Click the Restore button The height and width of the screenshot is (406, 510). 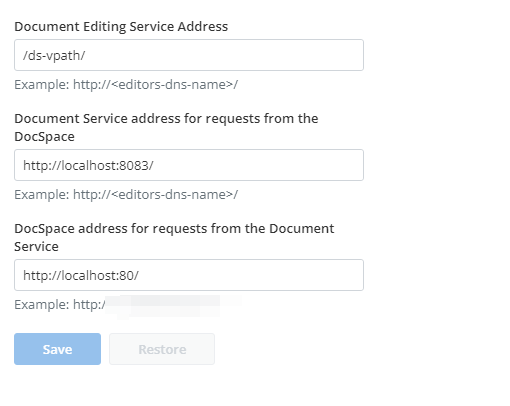[x=162, y=349]
